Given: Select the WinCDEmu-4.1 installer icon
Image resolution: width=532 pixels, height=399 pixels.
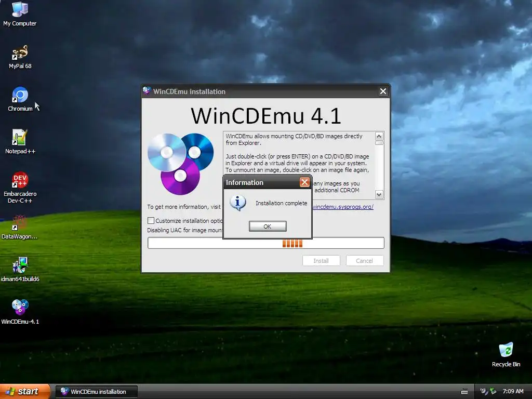Looking at the screenshot, I should tap(20, 312).
